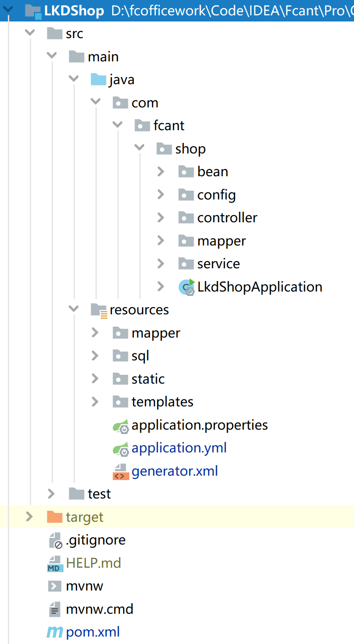Expand the bean package
The width and height of the screenshot is (354, 644).
[161, 171]
